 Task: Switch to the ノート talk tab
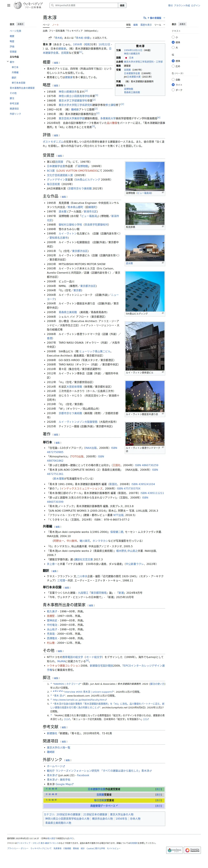tap(55, 25)
